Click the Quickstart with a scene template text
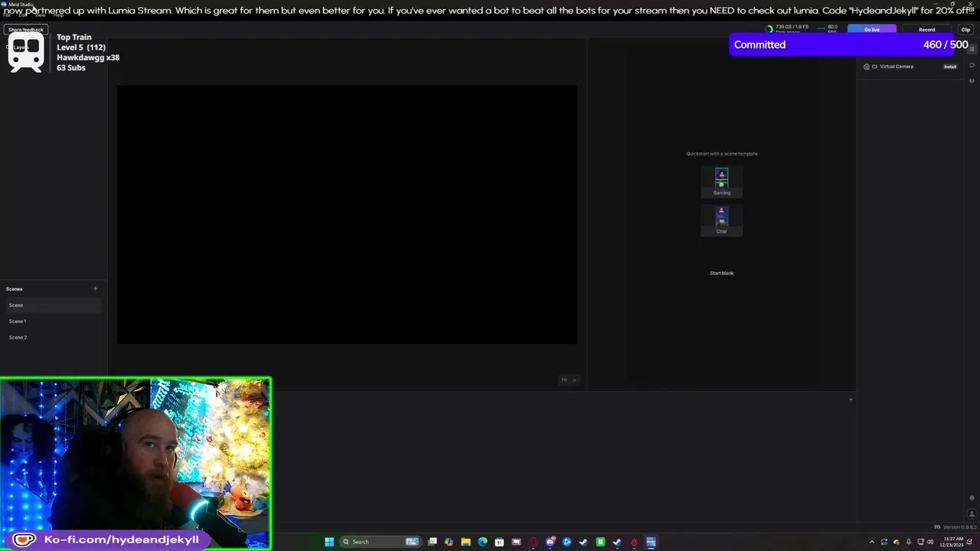This screenshot has height=551, width=980. [721, 154]
